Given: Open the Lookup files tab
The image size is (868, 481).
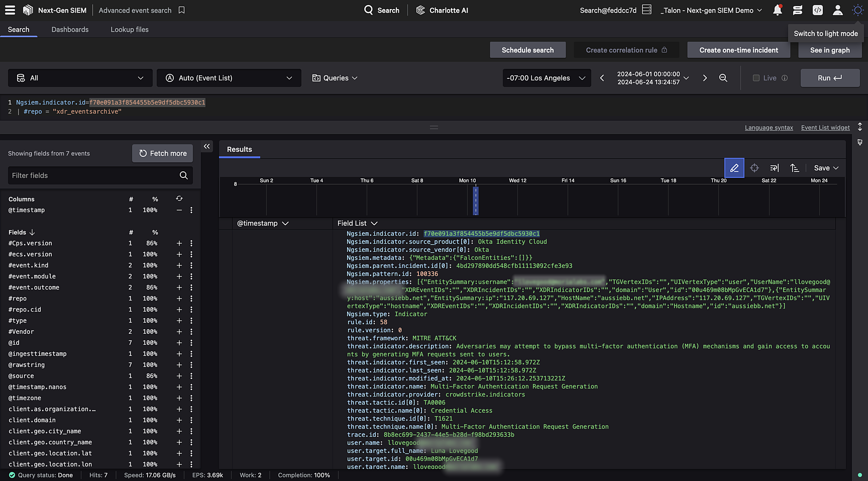Looking at the screenshot, I should 129,30.
